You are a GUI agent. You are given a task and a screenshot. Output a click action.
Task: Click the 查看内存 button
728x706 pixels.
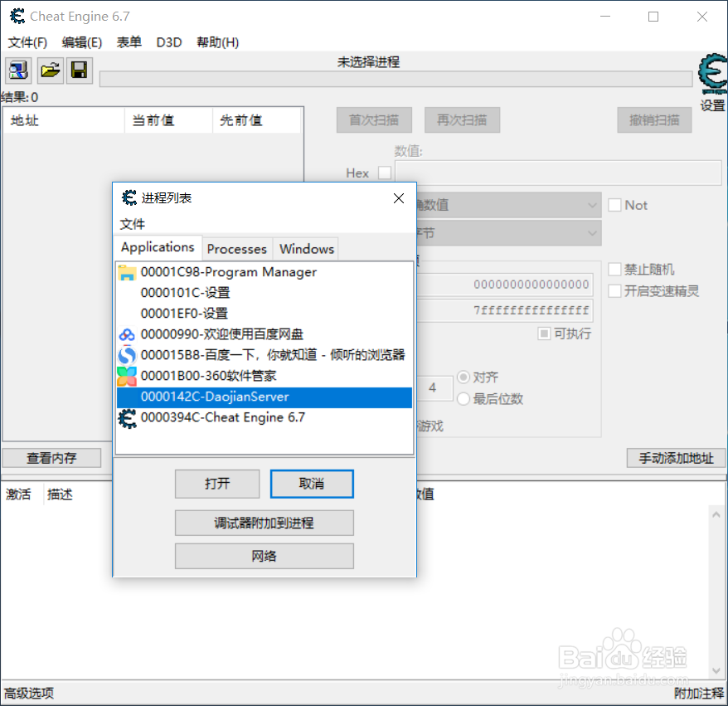point(51,458)
